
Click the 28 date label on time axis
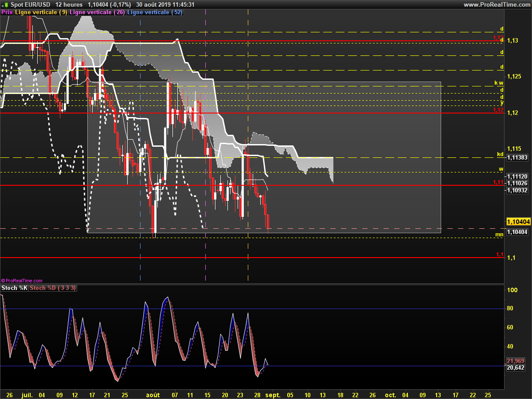257,394
